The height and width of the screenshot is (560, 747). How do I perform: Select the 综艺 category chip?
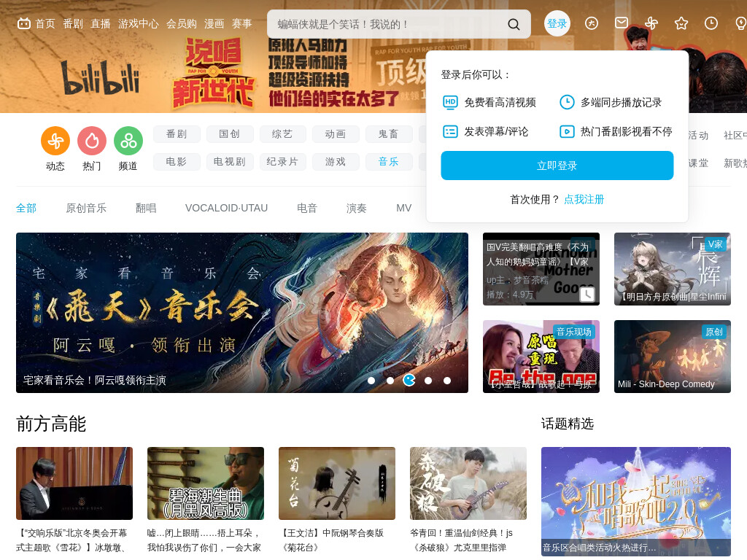[x=282, y=134]
